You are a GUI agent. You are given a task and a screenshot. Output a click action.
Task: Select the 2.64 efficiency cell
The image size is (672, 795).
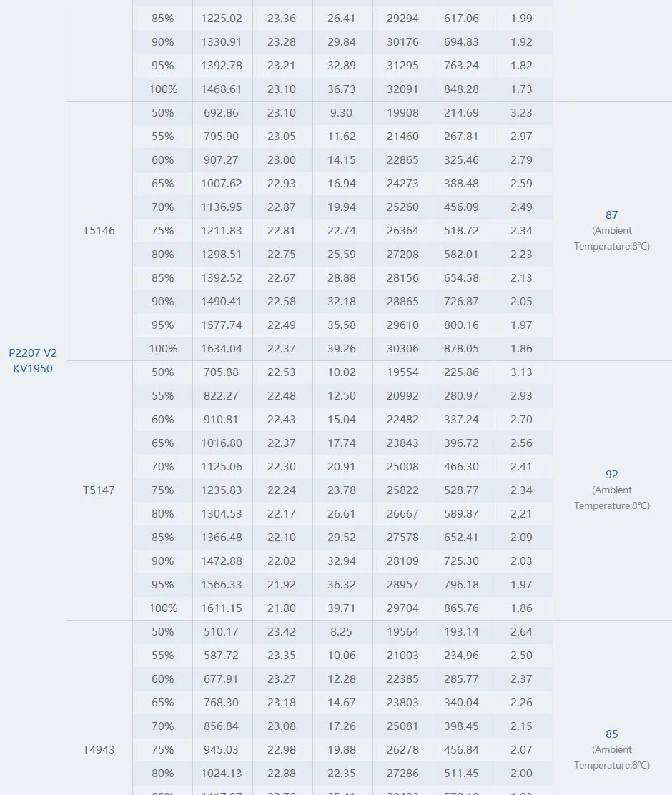click(521, 632)
